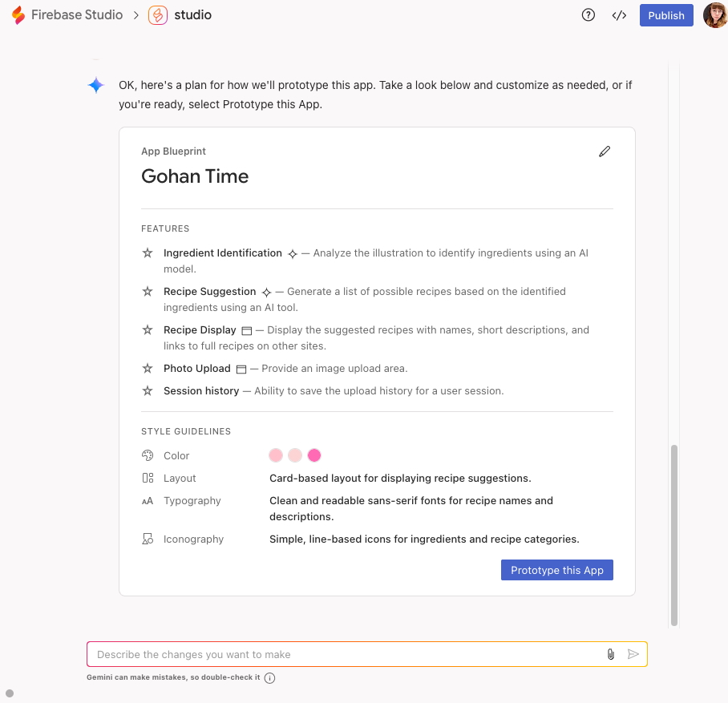
Task: Select the bright hot pink color swatch
Action: point(314,455)
